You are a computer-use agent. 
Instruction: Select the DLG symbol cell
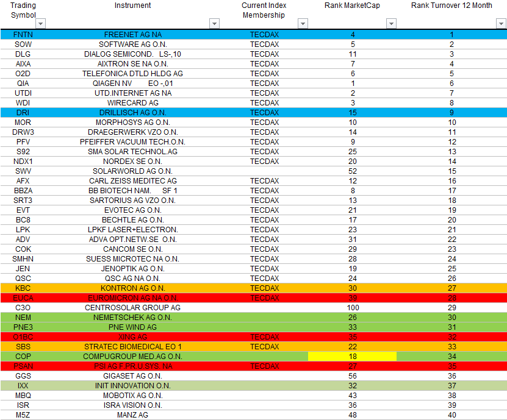tap(23, 54)
